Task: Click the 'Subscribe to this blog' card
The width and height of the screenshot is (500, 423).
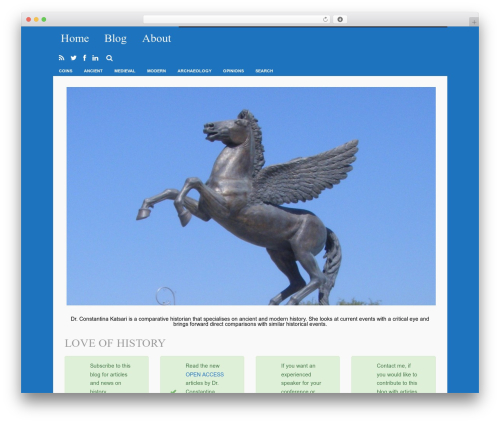Action: 107,374
